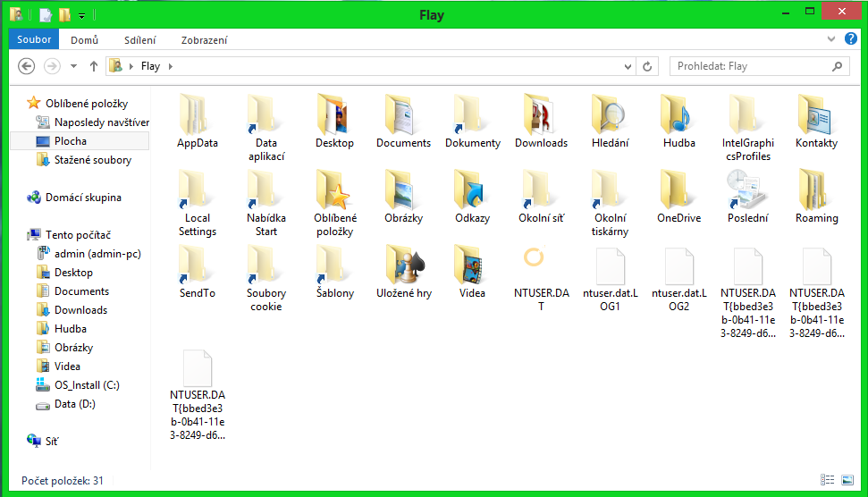Select the Okolní síť shortcut folder
868x497 pixels.
click(541, 197)
